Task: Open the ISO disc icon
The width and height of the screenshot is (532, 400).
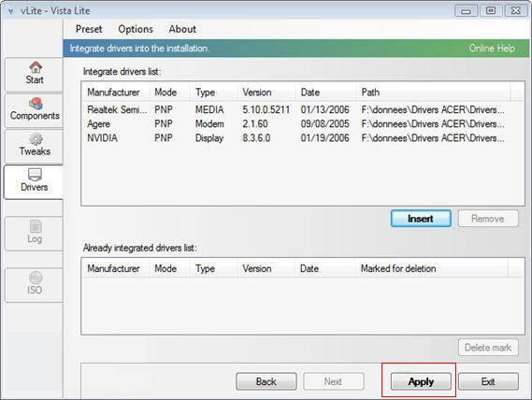Action: coord(36,278)
